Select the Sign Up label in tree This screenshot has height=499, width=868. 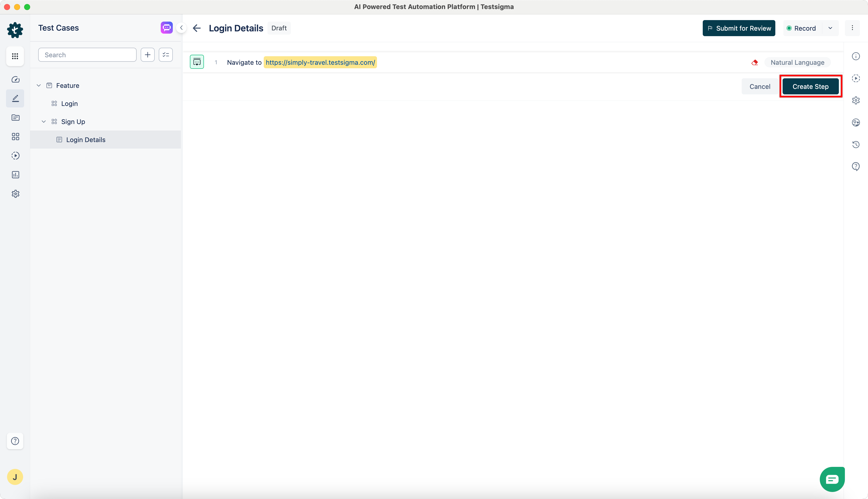(73, 122)
